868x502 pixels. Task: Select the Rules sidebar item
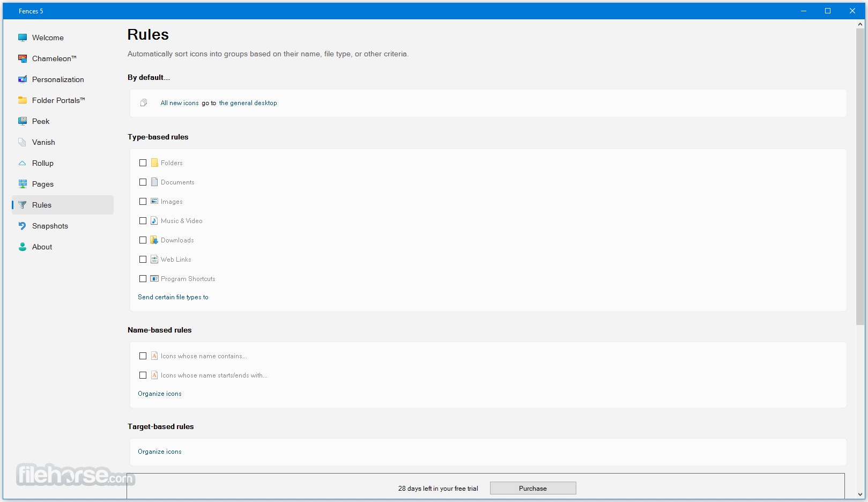(63, 205)
